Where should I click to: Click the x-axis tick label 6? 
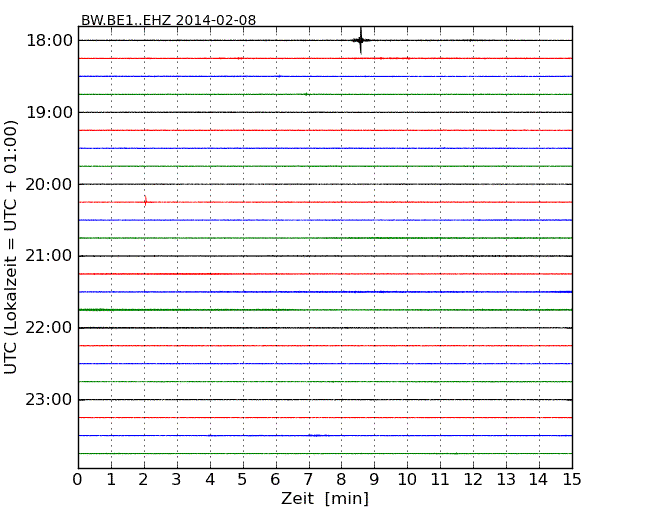click(x=275, y=479)
